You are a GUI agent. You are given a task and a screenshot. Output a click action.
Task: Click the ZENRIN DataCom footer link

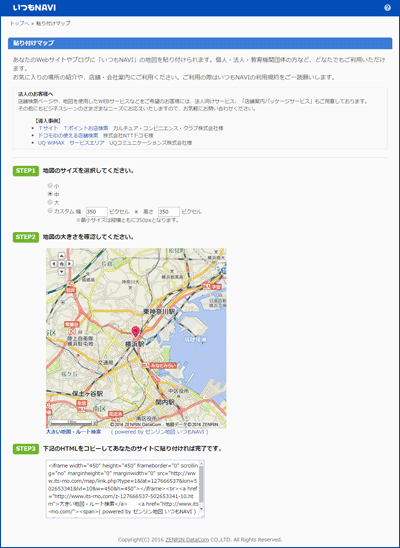[x=187, y=540]
